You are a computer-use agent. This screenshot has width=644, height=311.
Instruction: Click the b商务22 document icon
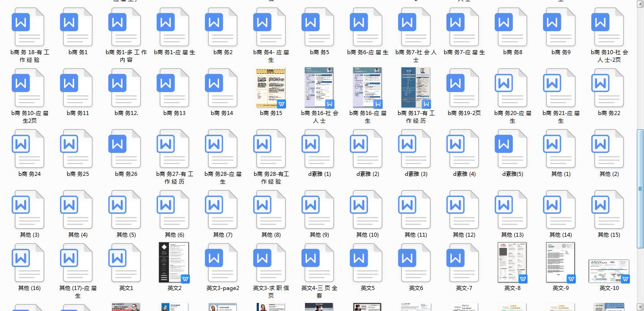point(609,87)
